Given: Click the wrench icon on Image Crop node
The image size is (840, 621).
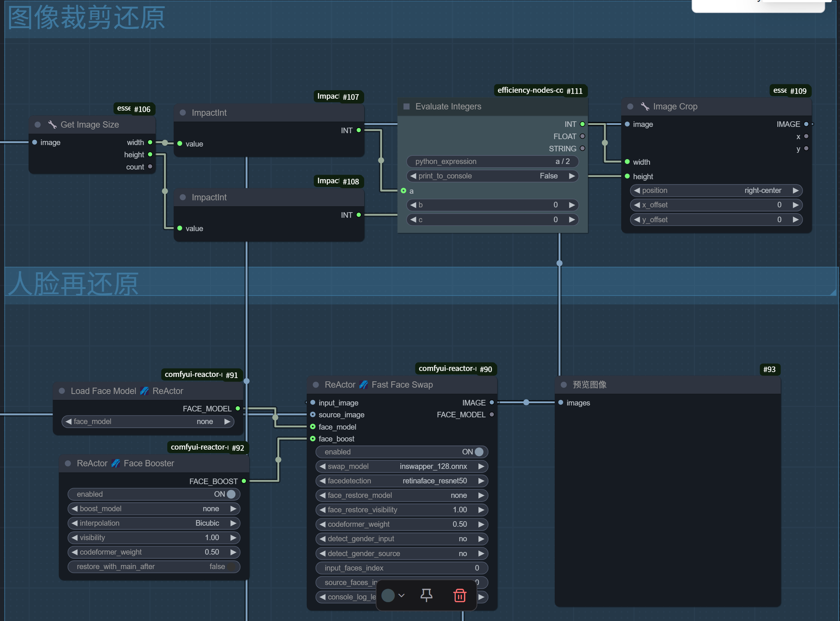Looking at the screenshot, I should [645, 106].
